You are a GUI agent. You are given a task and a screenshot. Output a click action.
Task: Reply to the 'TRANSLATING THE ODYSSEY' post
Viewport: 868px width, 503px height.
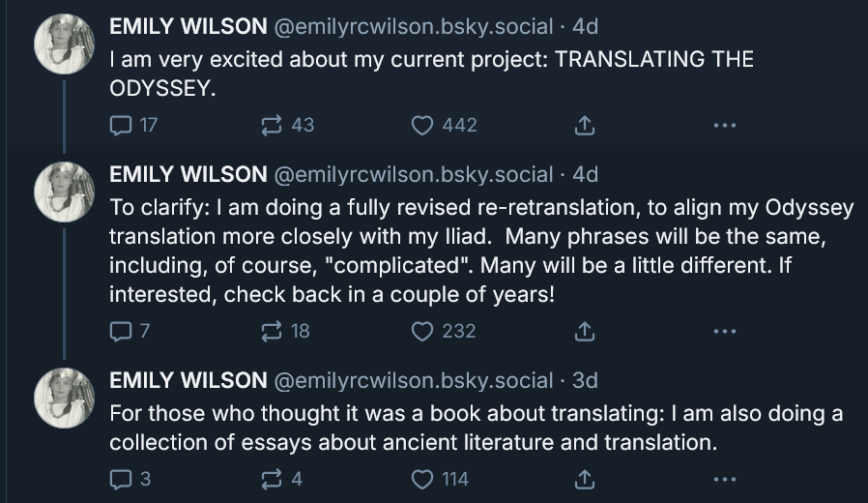coord(121,125)
